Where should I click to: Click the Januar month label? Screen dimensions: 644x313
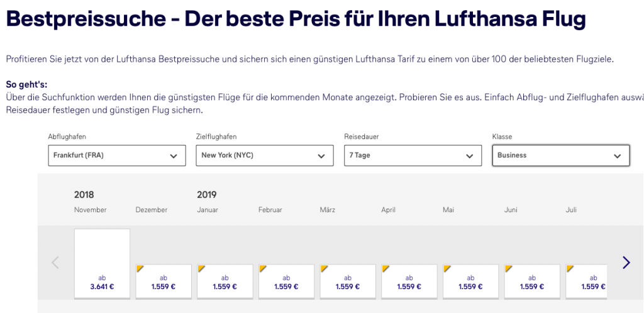208,210
